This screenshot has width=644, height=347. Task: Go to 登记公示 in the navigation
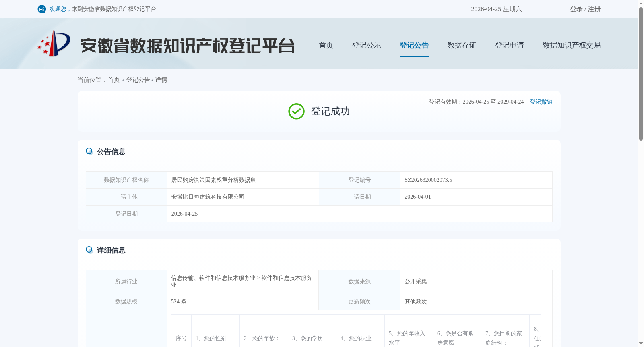pos(367,45)
